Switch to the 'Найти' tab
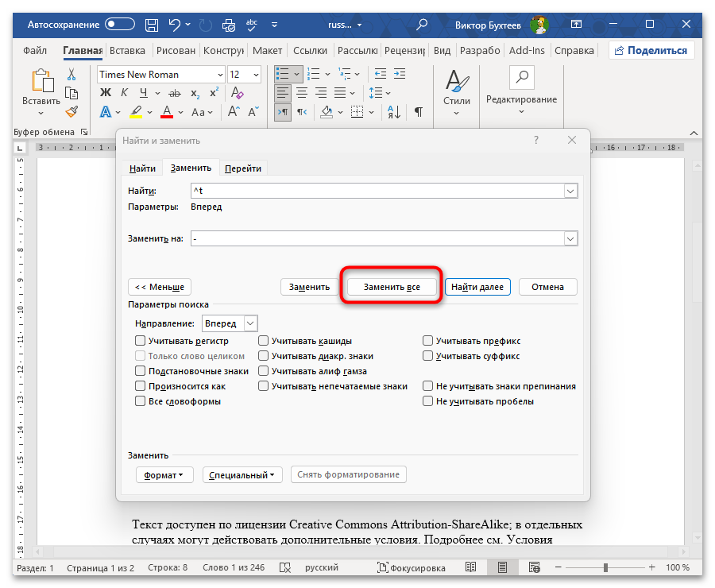The width and height of the screenshot is (715, 588). click(x=143, y=168)
